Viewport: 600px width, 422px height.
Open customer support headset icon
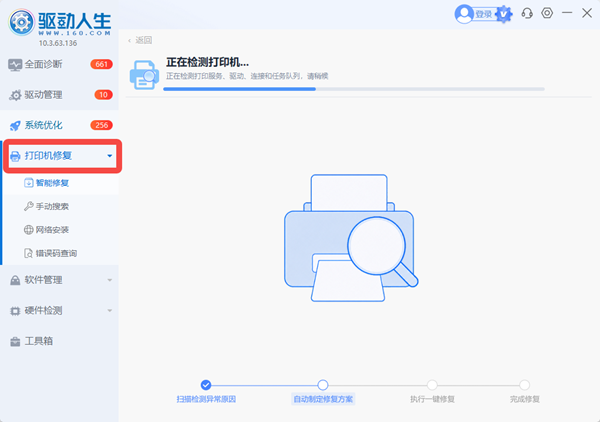527,13
